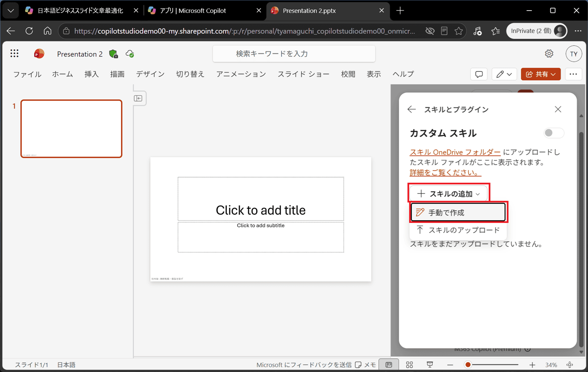Toggle the カスタム スキル switch
Screen dimensions: 588x372
(554, 133)
